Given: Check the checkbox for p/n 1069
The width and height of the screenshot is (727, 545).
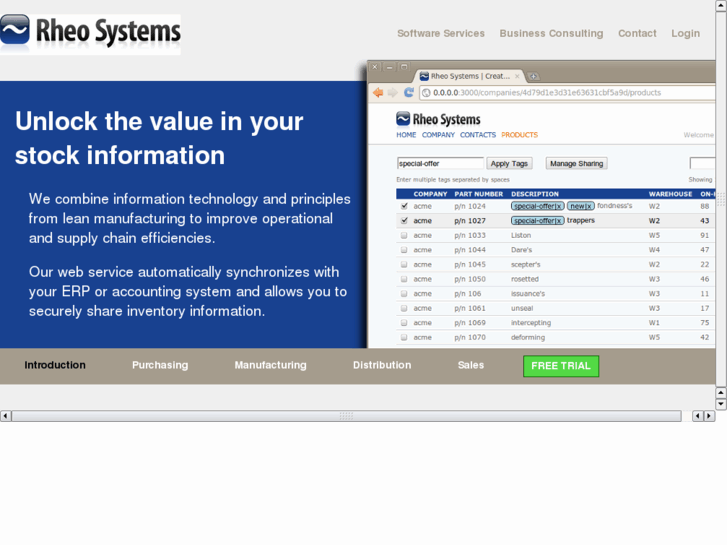Looking at the screenshot, I should point(404,322).
